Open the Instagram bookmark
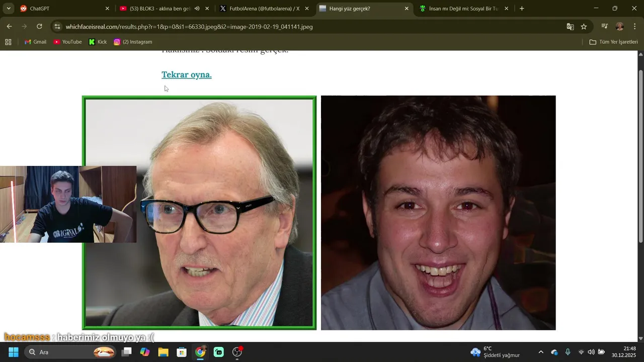Screen dimensions: 644x362 133,42
